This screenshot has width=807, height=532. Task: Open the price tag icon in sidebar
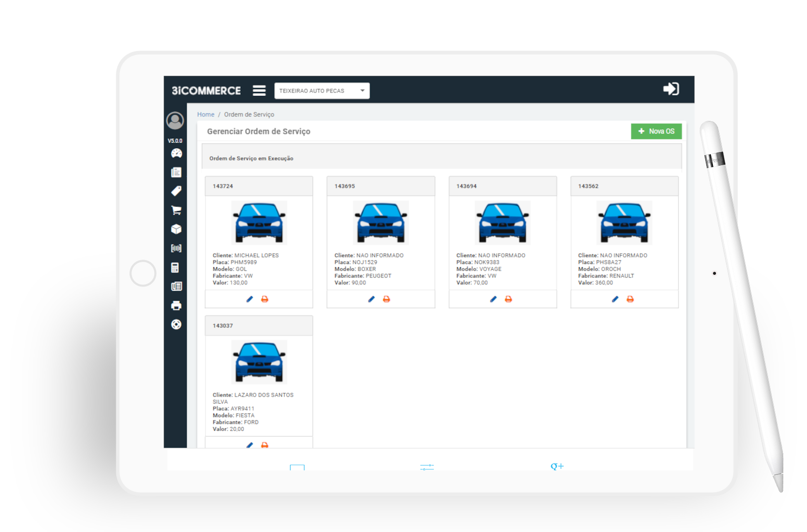(x=176, y=191)
